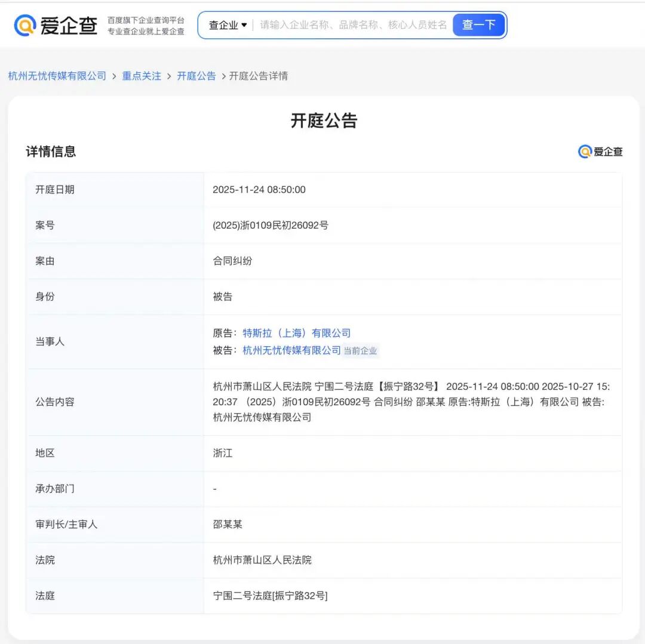Navigate to 开庭公告 breadcrumb link
The height and width of the screenshot is (644, 645).
tap(196, 76)
